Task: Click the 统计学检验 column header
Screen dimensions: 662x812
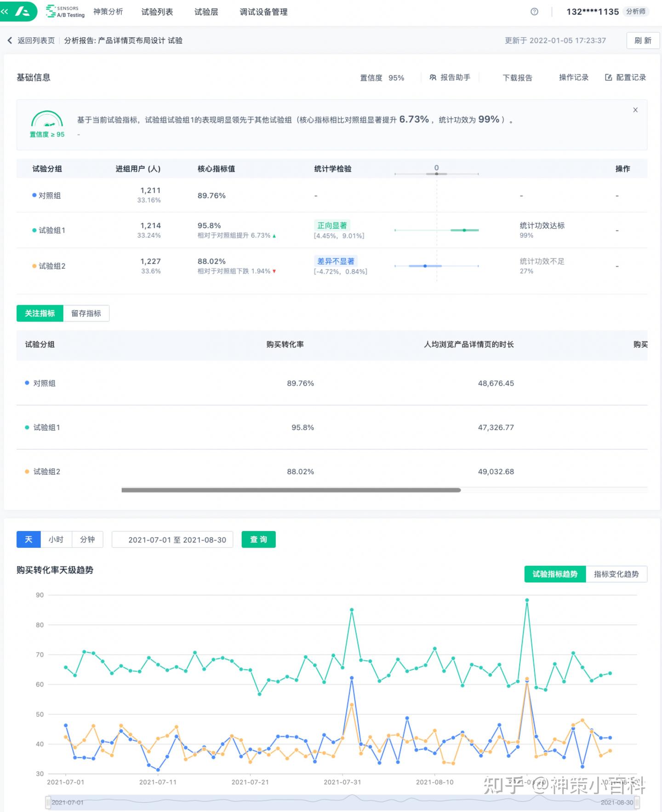Action: pos(333,169)
